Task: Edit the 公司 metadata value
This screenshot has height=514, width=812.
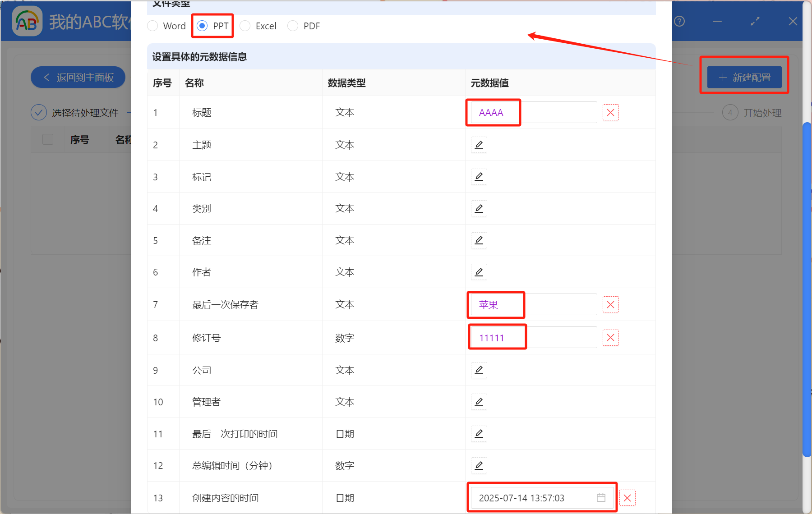Action: tap(479, 370)
